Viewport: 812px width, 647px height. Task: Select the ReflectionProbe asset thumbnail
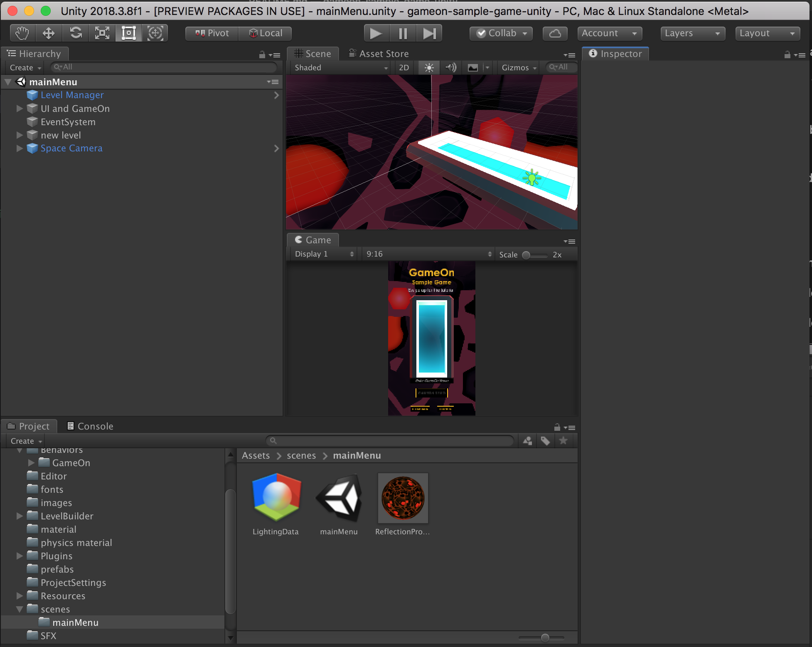pos(403,498)
